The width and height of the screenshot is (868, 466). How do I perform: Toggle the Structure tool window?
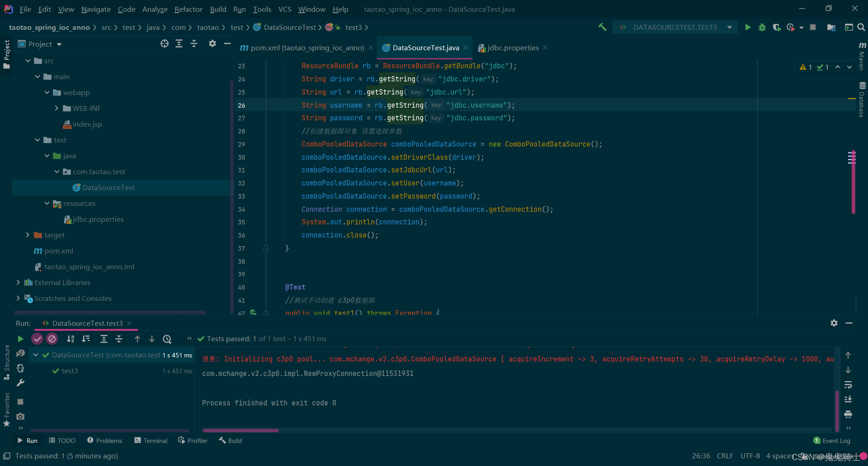(x=7, y=362)
